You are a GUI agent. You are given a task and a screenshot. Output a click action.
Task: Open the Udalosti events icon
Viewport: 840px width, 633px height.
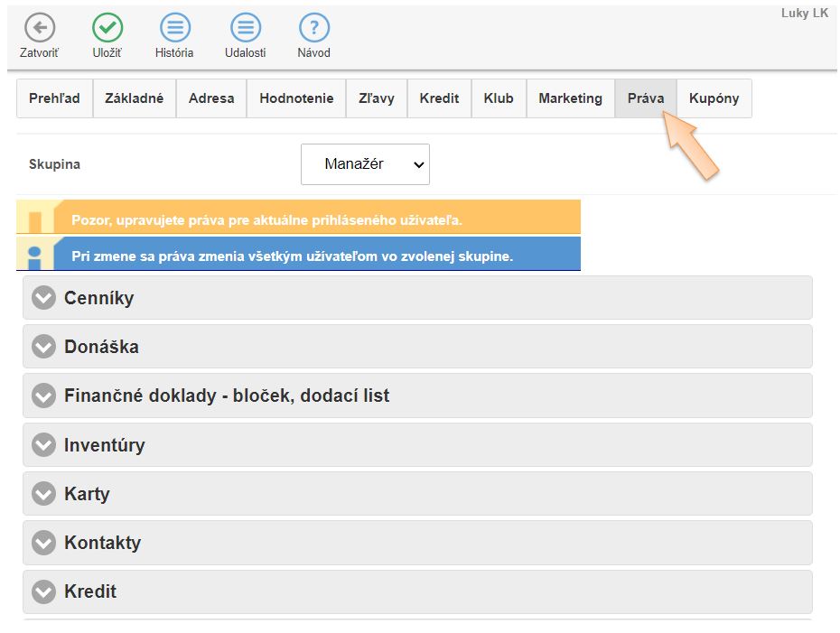(245, 28)
